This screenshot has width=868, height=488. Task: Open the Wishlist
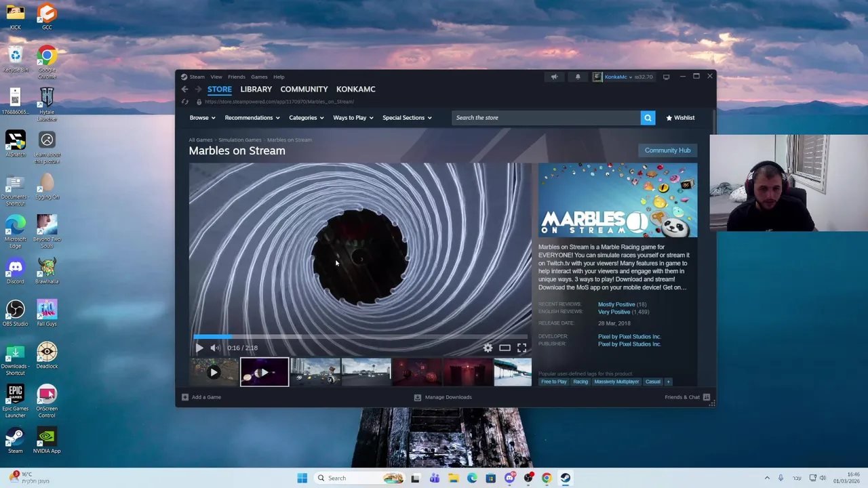point(680,118)
